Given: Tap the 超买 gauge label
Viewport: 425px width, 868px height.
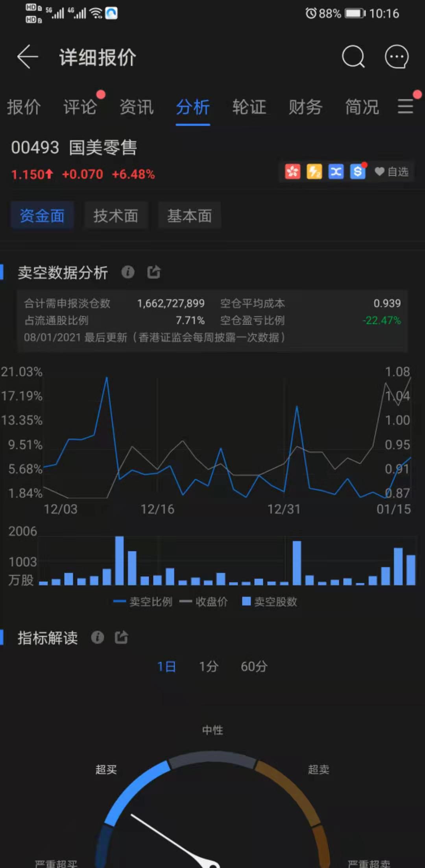Looking at the screenshot, I should (x=106, y=769).
